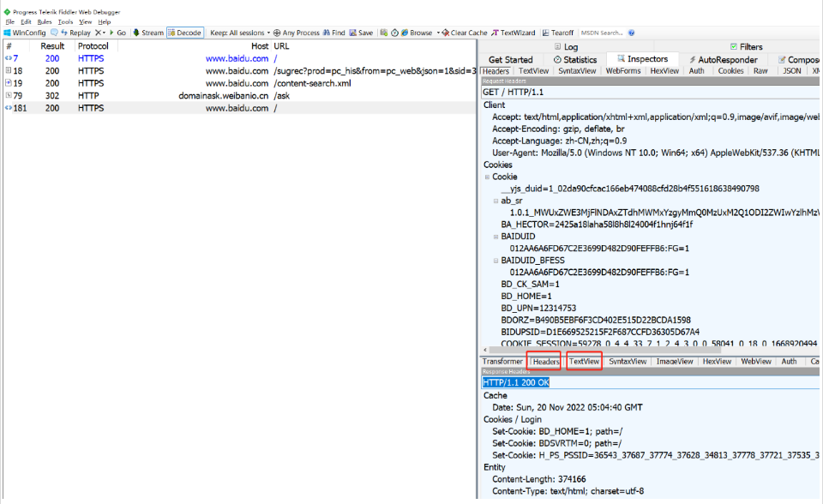The width and height of the screenshot is (823, 504).
Task: Select request SyntaxView tab
Action: [x=577, y=71]
